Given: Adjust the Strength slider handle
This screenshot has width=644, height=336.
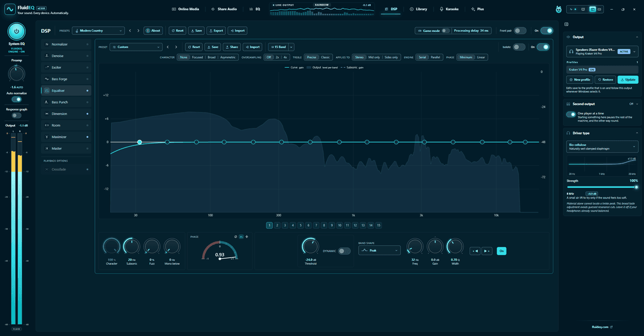Looking at the screenshot, I should coord(636,187).
